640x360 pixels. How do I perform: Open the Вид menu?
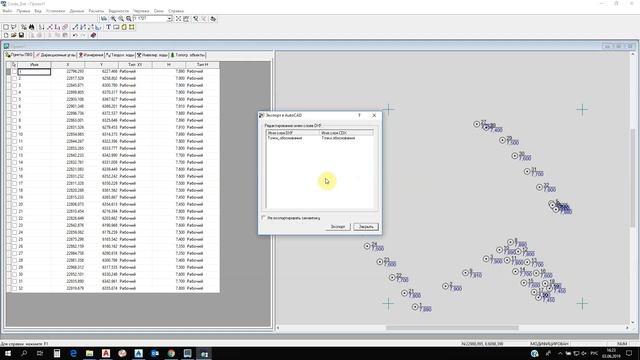tap(38, 11)
